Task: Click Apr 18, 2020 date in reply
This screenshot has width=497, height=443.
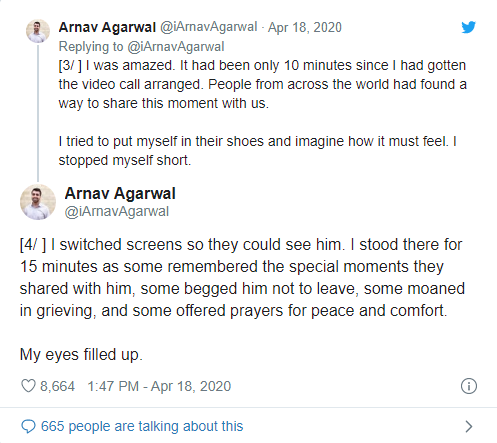Action: tap(305, 27)
